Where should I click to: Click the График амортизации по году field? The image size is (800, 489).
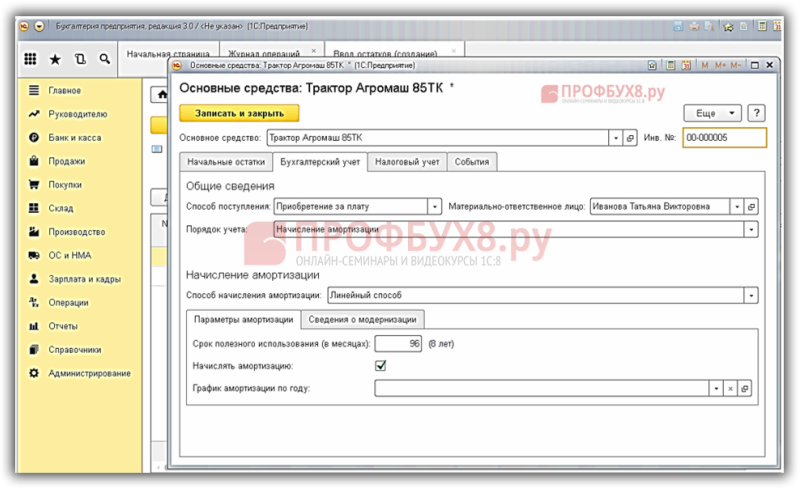pos(542,388)
